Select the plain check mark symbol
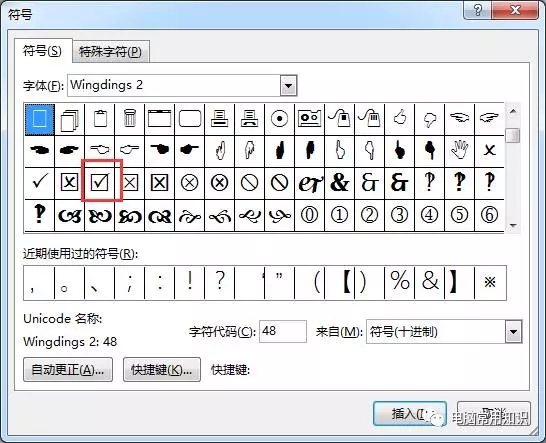 pos(40,183)
